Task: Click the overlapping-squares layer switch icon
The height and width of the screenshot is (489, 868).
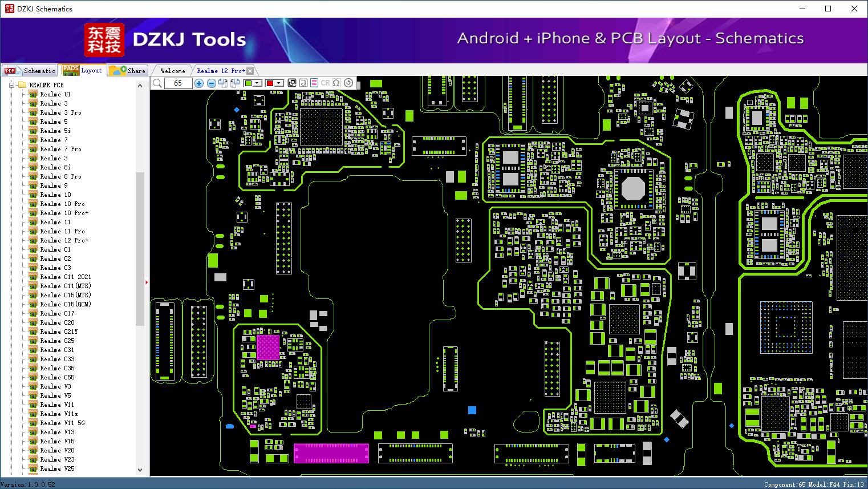Action: (x=292, y=83)
